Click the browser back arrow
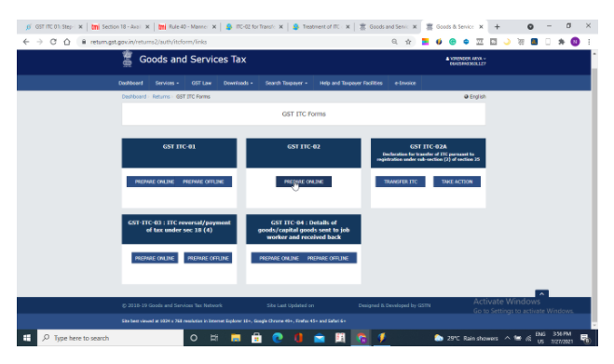 [26, 42]
